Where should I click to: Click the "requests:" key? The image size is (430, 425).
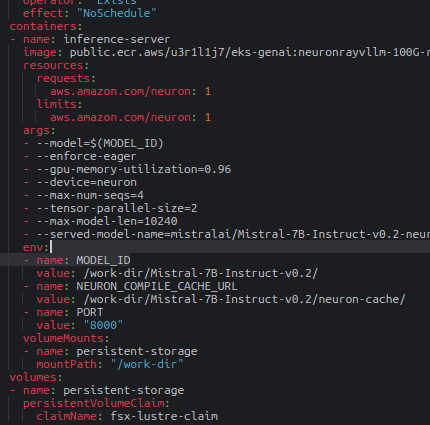pos(66,78)
